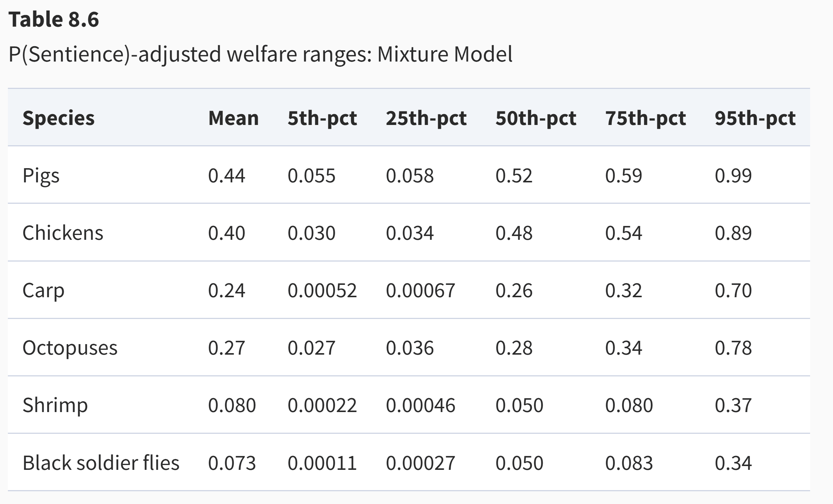Click the Shrimp 95th-pct value 0.37
The width and height of the screenshot is (833, 504).
[733, 405]
